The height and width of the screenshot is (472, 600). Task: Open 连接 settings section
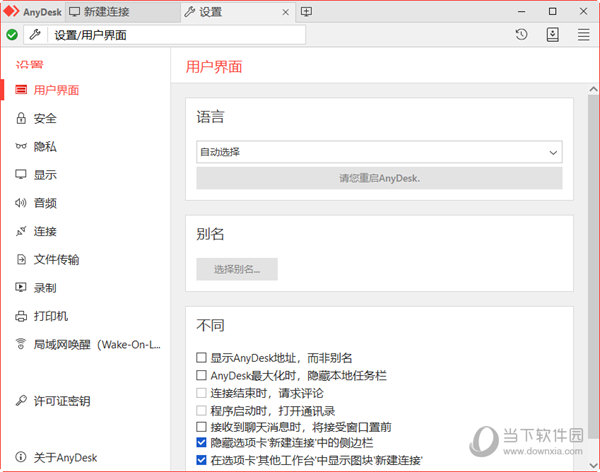45,231
